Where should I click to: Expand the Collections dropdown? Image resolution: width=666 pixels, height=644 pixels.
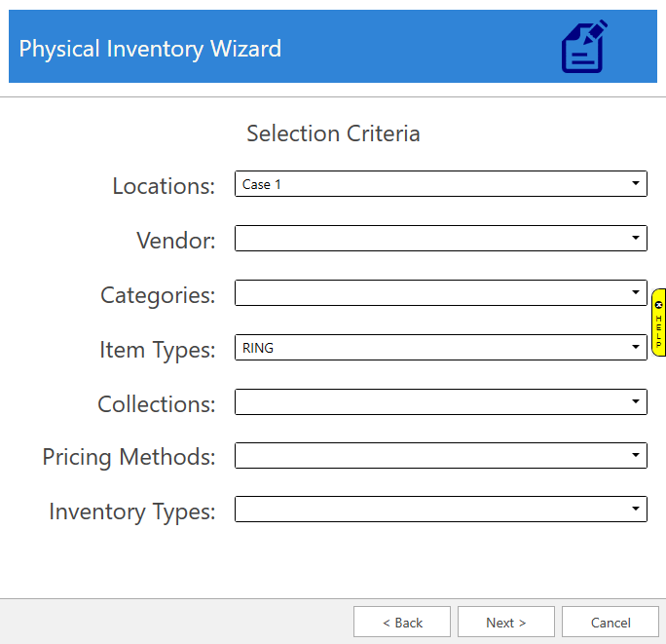pyautogui.click(x=635, y=401)
